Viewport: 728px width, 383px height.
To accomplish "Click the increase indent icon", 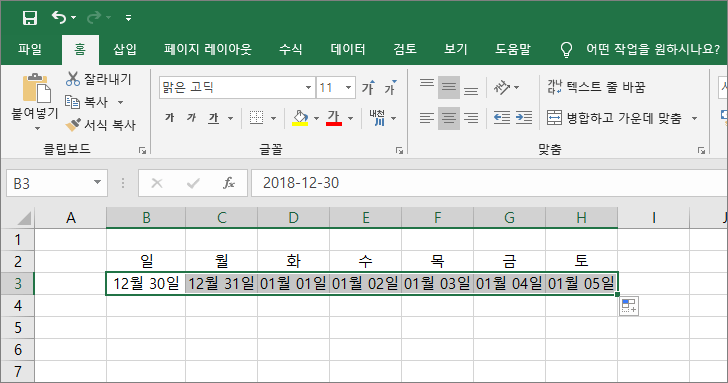I will pos(524,118).
